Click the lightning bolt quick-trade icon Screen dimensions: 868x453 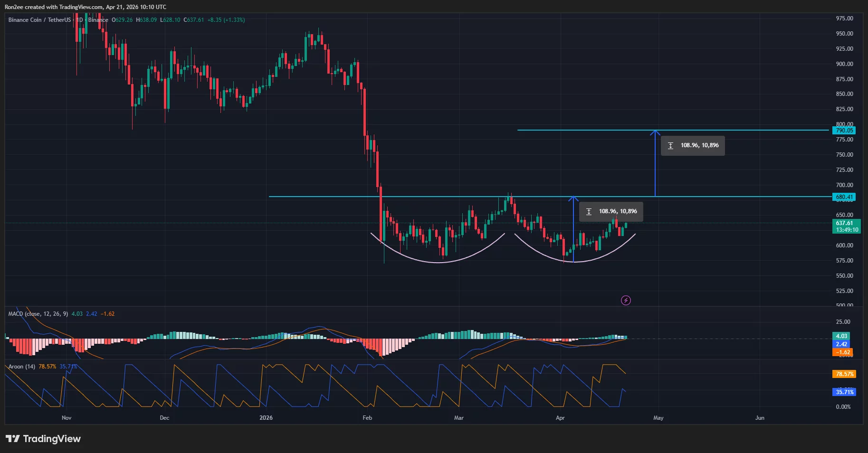point(626,300)
